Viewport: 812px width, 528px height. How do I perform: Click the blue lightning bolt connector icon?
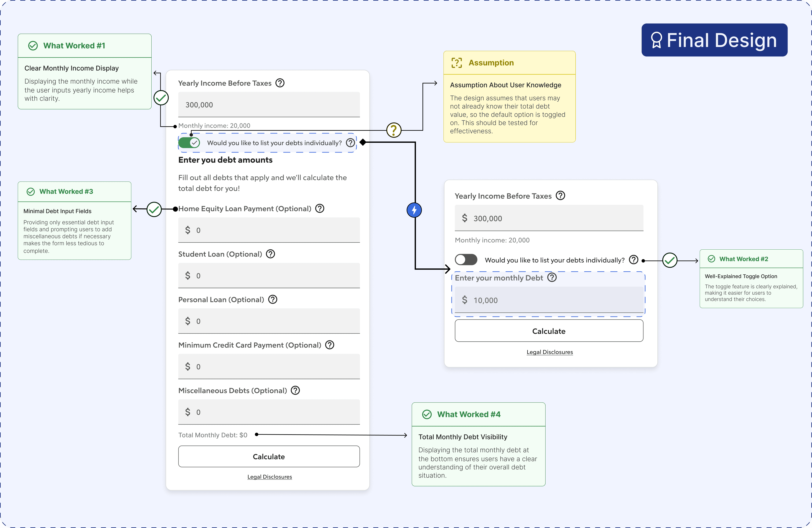coord(414,210)
